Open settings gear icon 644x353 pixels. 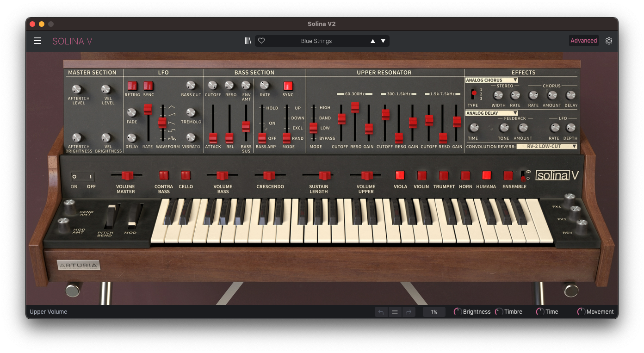tap(609, 41)
